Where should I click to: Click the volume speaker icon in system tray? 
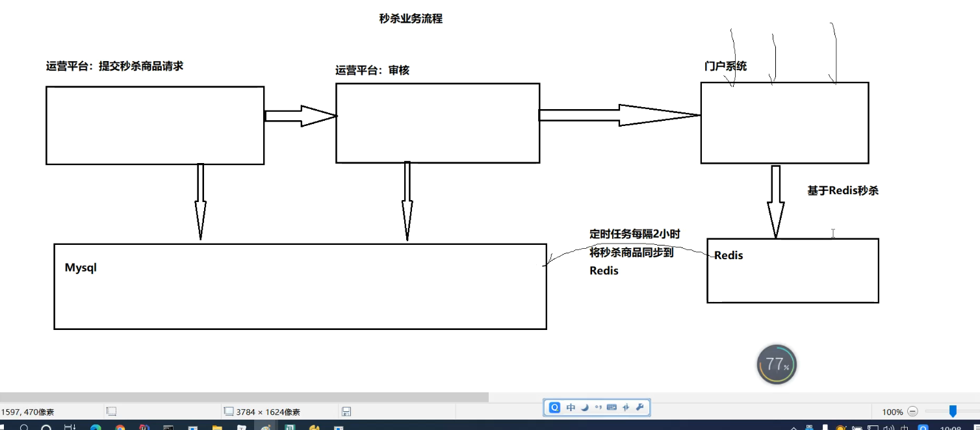coord(890,427)
